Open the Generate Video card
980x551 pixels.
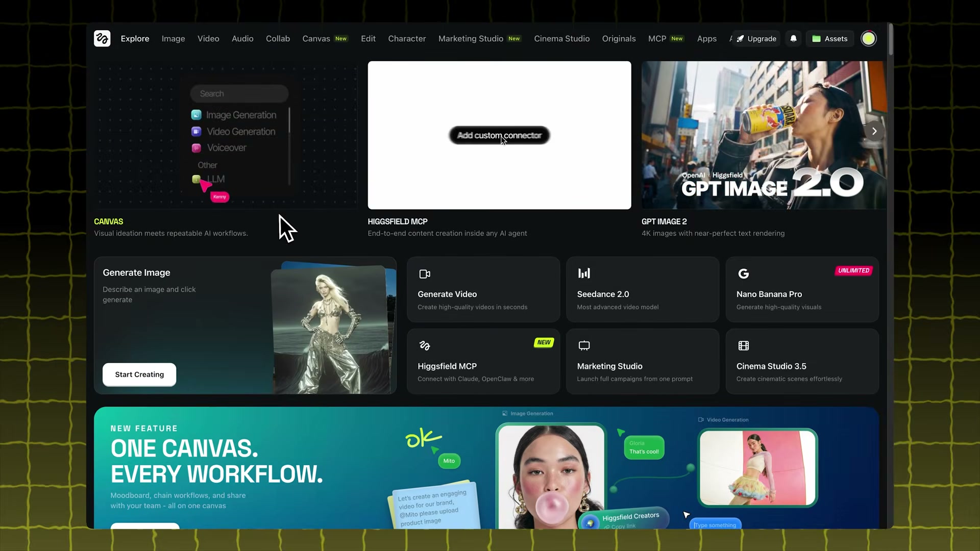(483, 289)
